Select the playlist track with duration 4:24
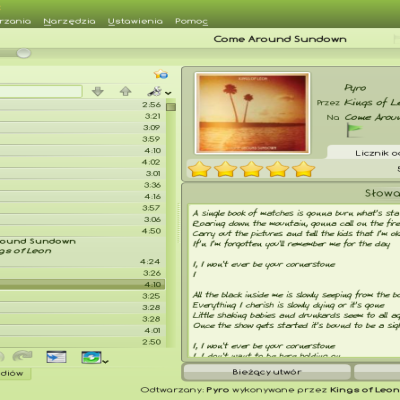 tap(83, 262)
